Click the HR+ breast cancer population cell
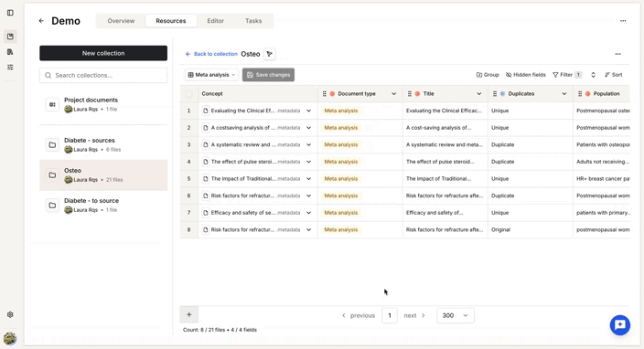This screenshot has width=644, height=349. pyautogui.click(x=602, y=179)
